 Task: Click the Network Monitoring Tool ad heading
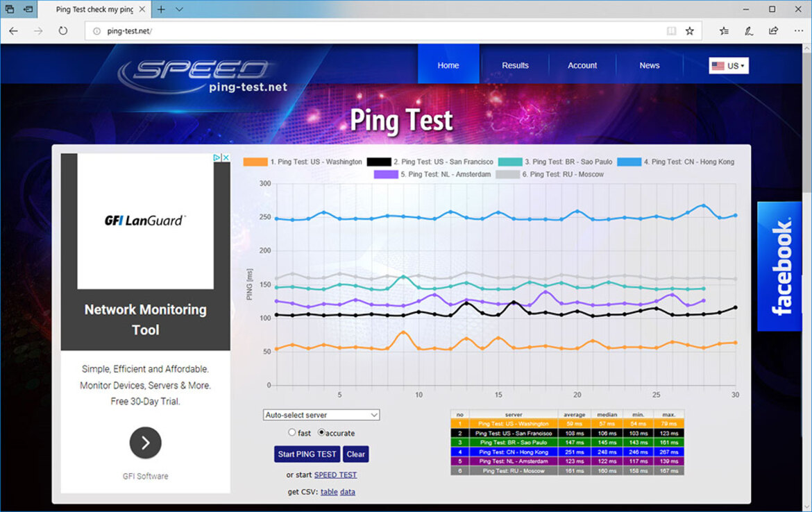click(146, 319)
